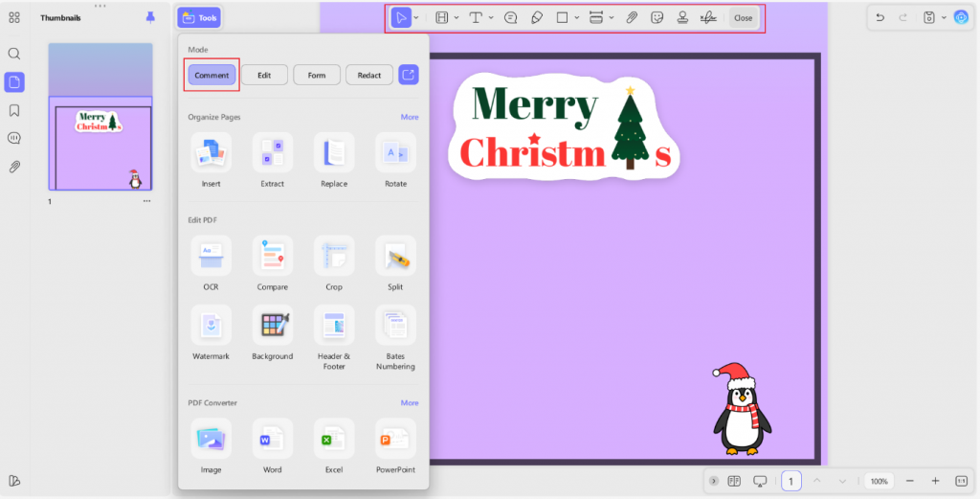Open the search panel in sidebar
Screen dimensions: 980x499
click(13, 54)
